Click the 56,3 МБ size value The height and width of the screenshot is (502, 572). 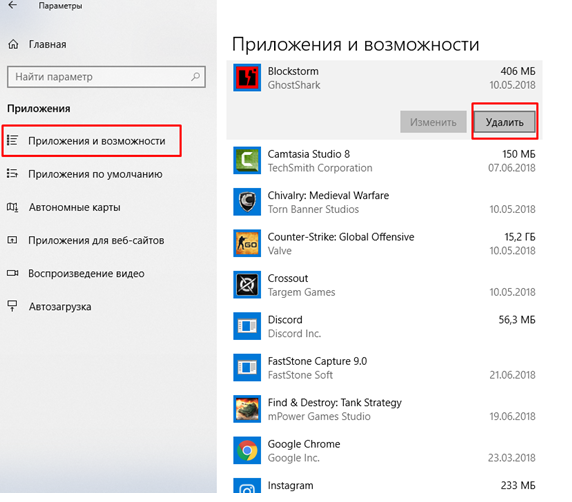517,320
